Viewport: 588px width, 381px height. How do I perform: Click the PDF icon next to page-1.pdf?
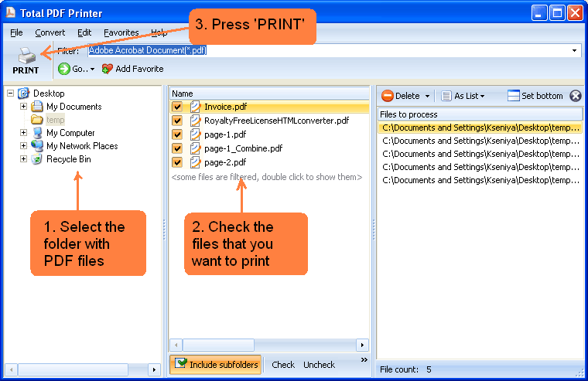tap(195, 134)
